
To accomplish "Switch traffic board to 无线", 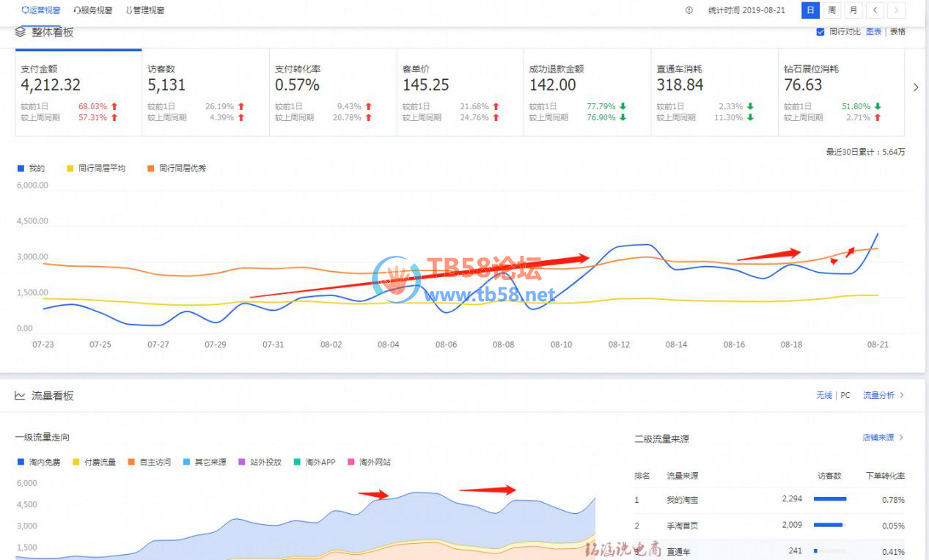I will 824,395.
